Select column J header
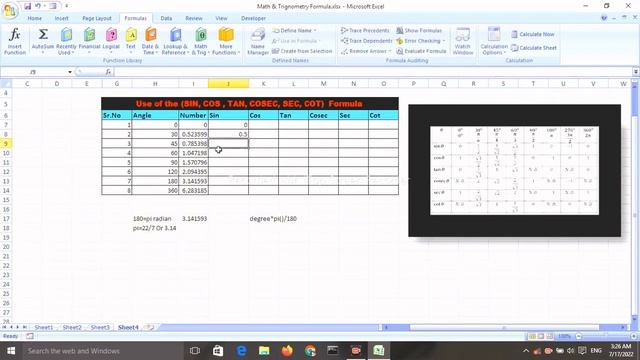 coord(228,84)
